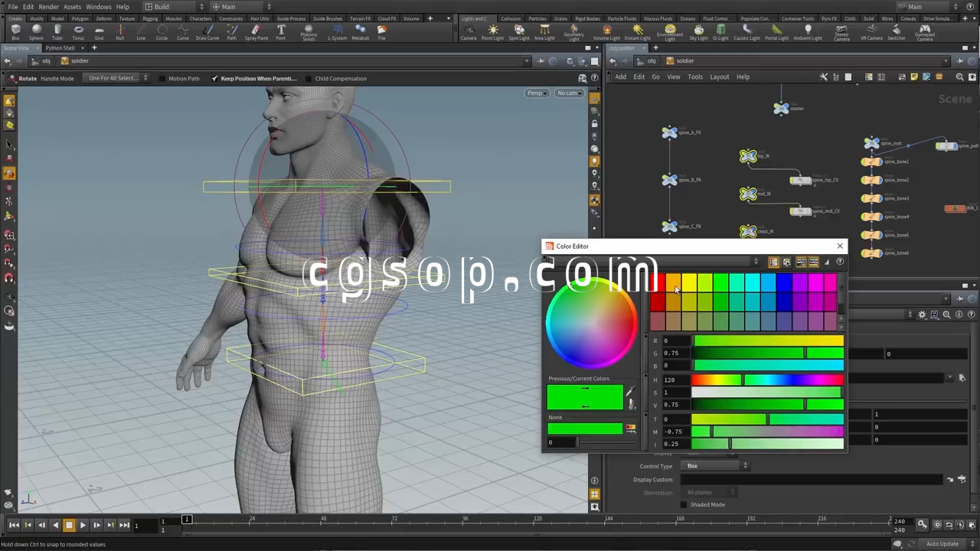Click the network editor search magnifier icon
The image size is (980, 551).
click(x=960, y=77)
